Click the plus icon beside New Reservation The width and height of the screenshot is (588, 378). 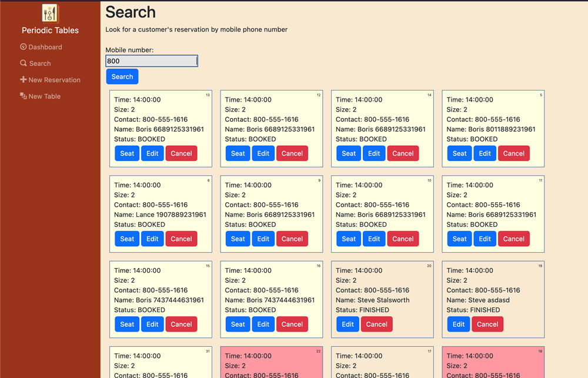pyautogui.click(x=24, y=80)
